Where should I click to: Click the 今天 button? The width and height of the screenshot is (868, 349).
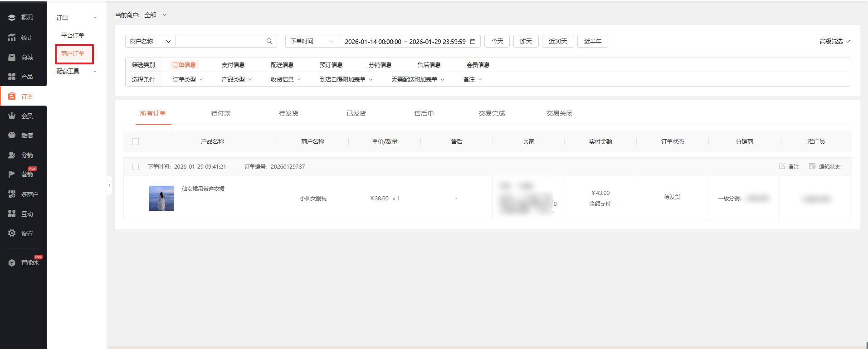[x=497, y=41]
